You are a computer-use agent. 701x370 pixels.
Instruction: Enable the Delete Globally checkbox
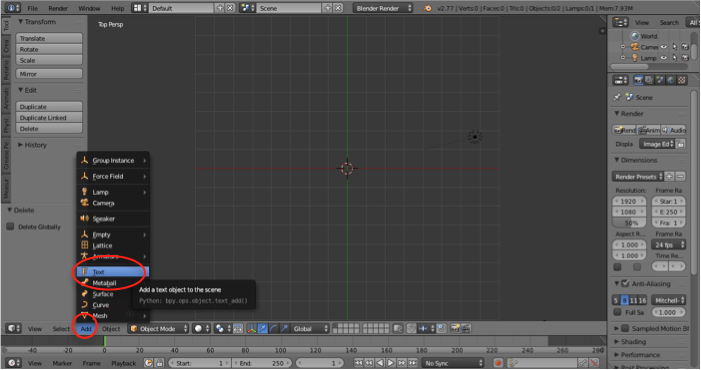[10, 227]
